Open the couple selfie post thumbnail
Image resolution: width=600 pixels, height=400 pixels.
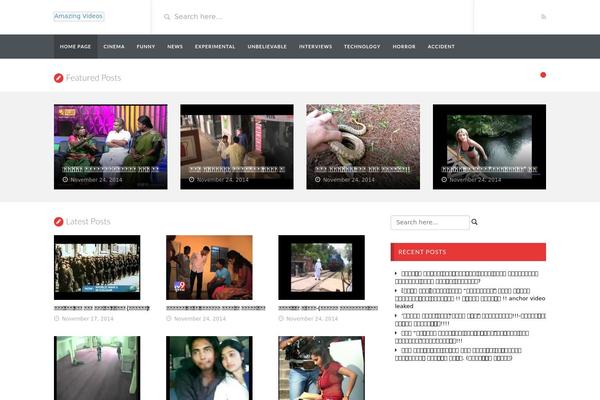tap(209, 368)
